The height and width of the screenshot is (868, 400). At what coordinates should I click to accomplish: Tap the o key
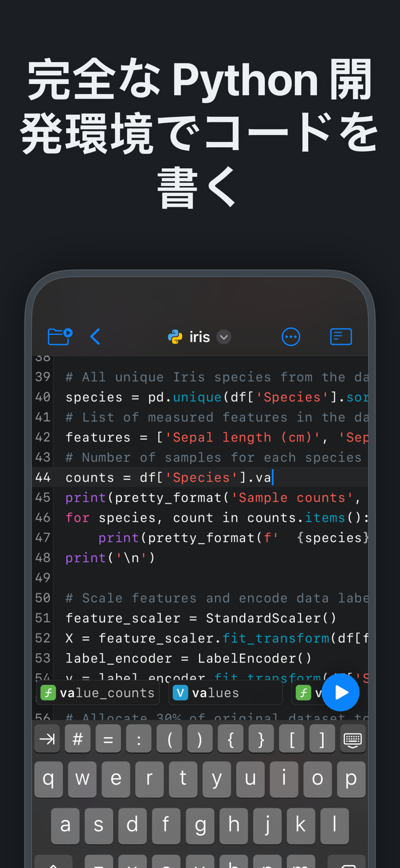click(x=318, y=779)
